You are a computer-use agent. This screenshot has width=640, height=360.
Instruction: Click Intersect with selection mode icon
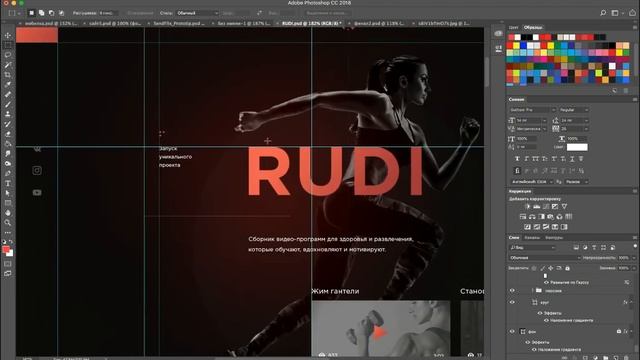pos(61,13)
